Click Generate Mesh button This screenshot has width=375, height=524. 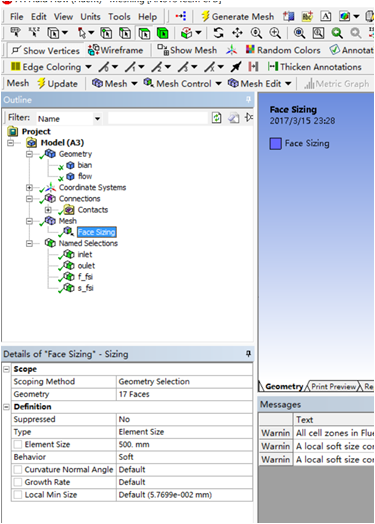[238, 16]
